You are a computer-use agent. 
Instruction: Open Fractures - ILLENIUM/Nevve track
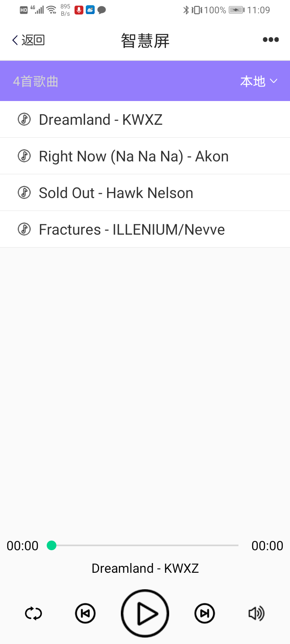coord(132,229)
